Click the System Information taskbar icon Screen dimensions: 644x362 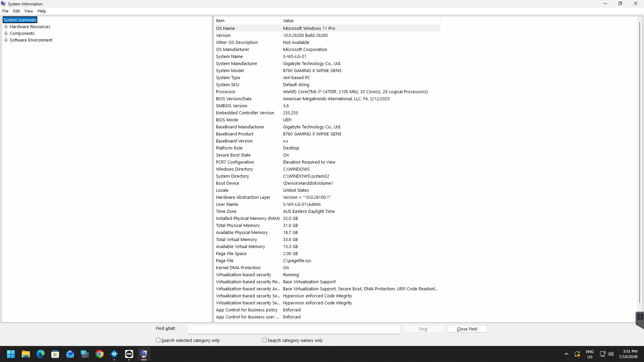pyautogui.click(x=144, y=354)
